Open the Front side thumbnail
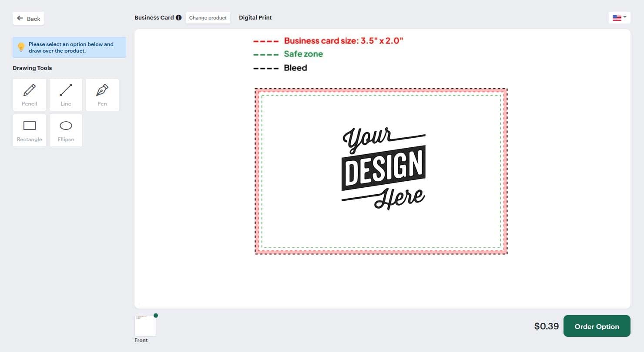Image resolution: width=644 pixels, height=352 pixels. pyautogui.click(x=145, y=326)
